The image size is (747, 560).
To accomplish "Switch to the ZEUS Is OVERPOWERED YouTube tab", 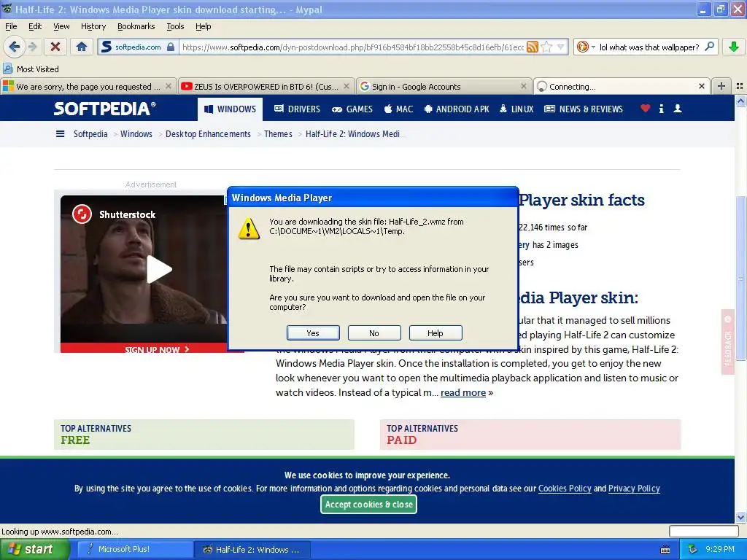I will [x=266, y=86].
